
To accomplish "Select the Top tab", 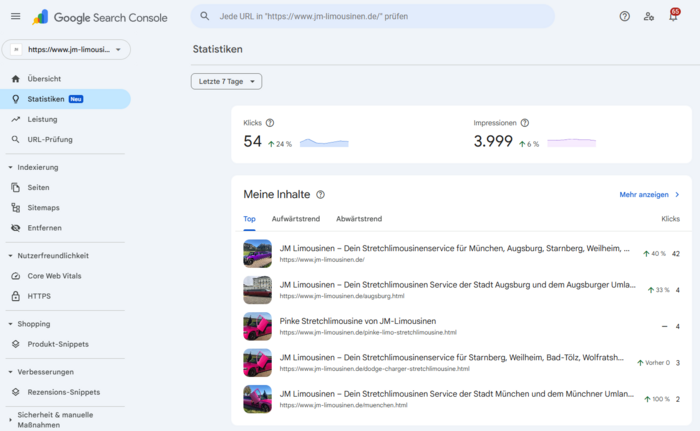I will coord(249,219).
